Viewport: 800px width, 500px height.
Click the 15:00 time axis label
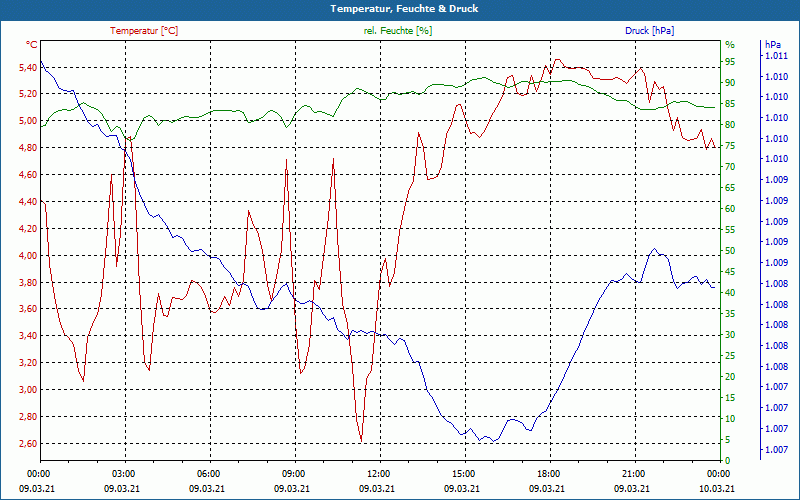[x=463, y=473]
